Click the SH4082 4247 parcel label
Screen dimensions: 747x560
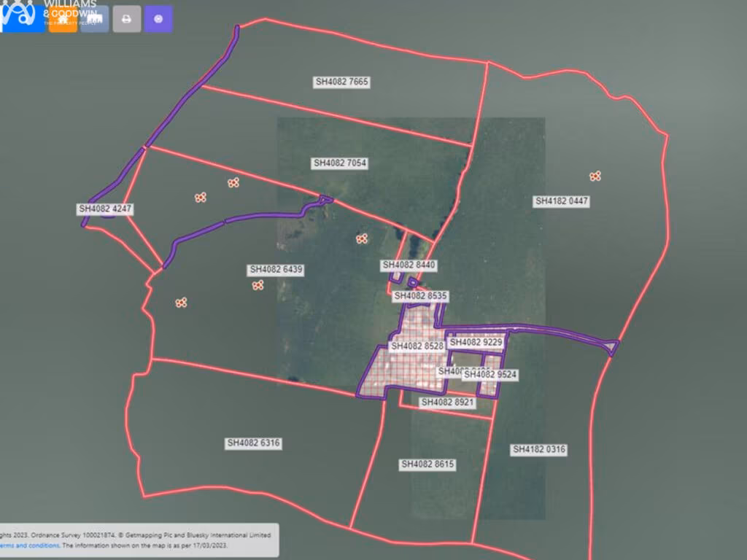pos(106,209)
